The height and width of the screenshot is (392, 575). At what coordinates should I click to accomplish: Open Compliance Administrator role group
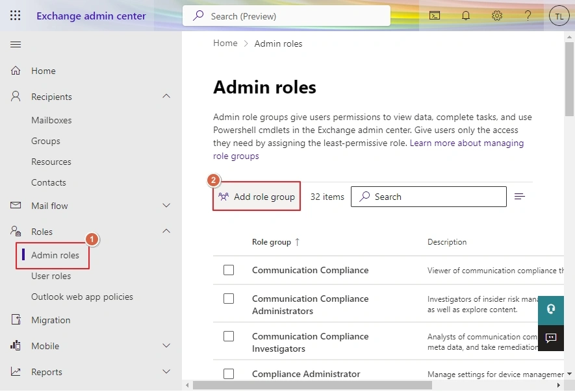306,374
